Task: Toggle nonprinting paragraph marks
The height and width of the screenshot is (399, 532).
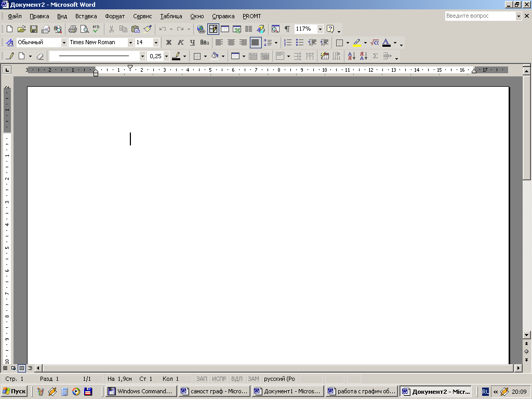Action: [287, 29]
